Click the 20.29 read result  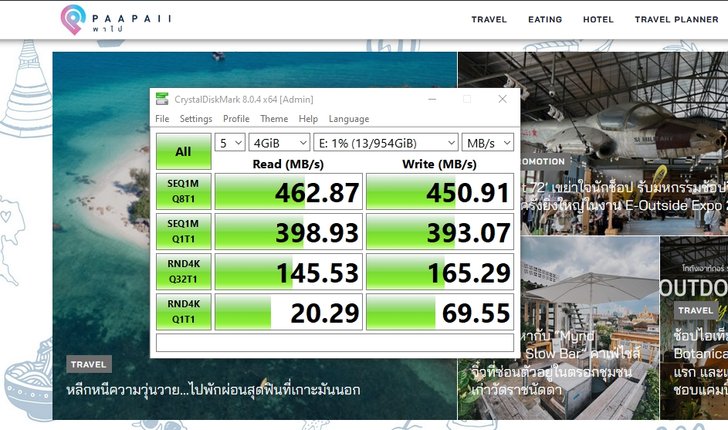pyautogui.click(x=288, y=312)
